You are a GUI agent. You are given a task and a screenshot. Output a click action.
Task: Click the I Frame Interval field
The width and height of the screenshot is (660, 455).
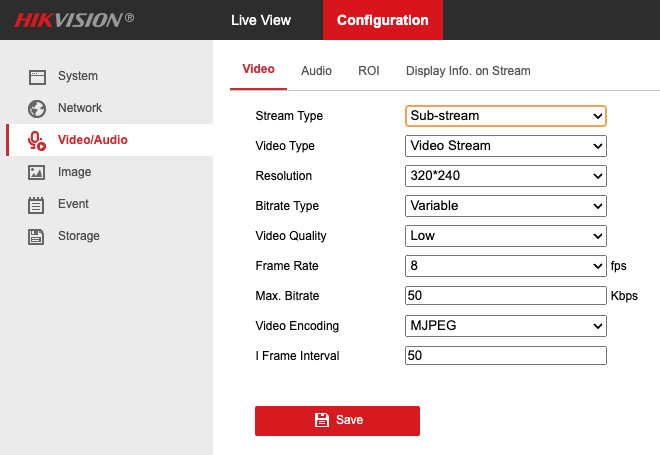(x=506, y=356)
